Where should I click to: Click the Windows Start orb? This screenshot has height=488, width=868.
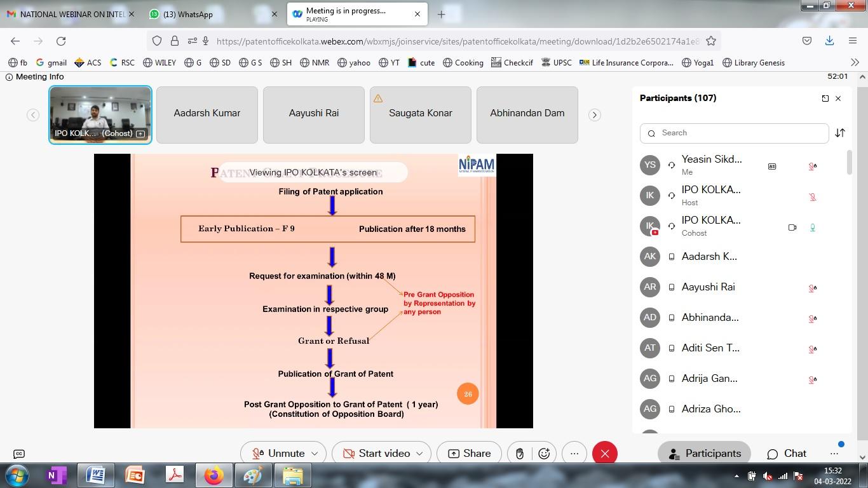click(17, 475)
